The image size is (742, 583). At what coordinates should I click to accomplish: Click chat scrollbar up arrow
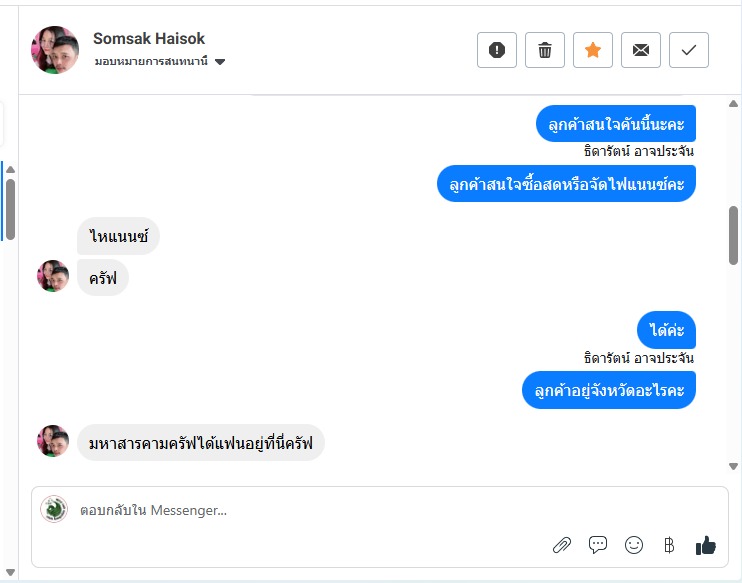click(x=733, y=103)
